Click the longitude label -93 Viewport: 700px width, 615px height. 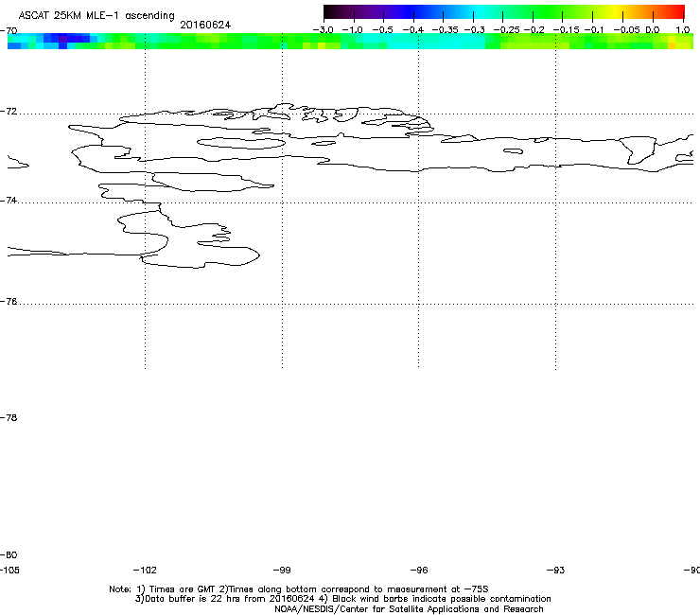pyautogui.click(x=556, y=571)
